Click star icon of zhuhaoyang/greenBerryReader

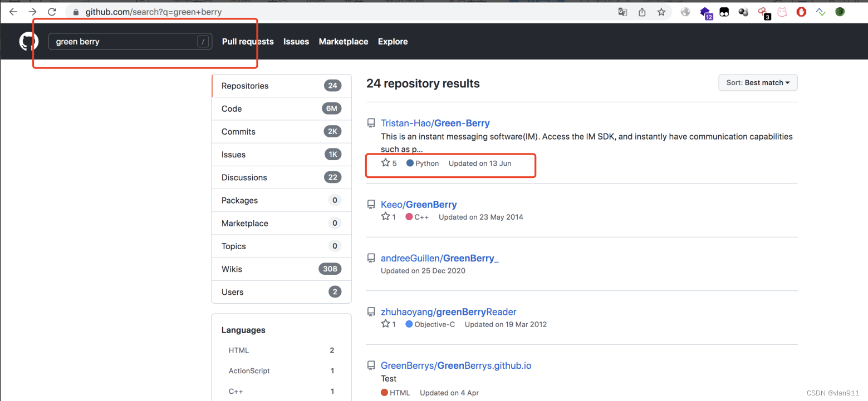tap(385, 324)
